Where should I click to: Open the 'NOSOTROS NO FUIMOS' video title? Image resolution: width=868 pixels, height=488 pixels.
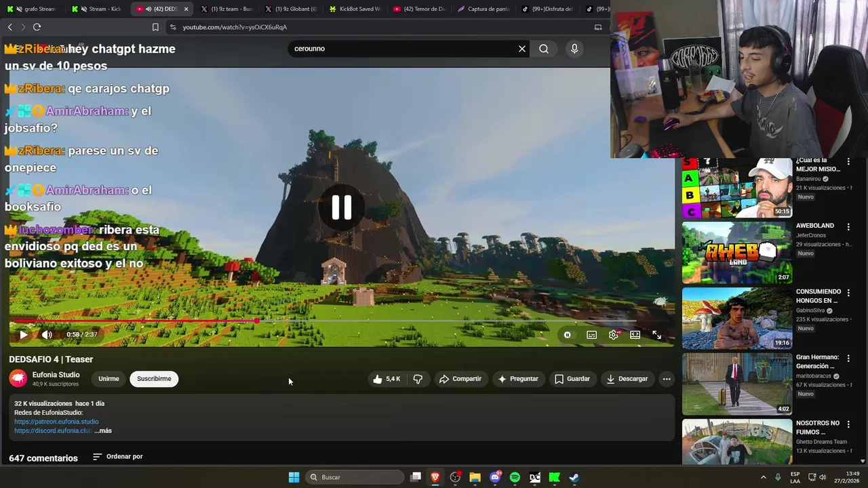coord(818,427)
